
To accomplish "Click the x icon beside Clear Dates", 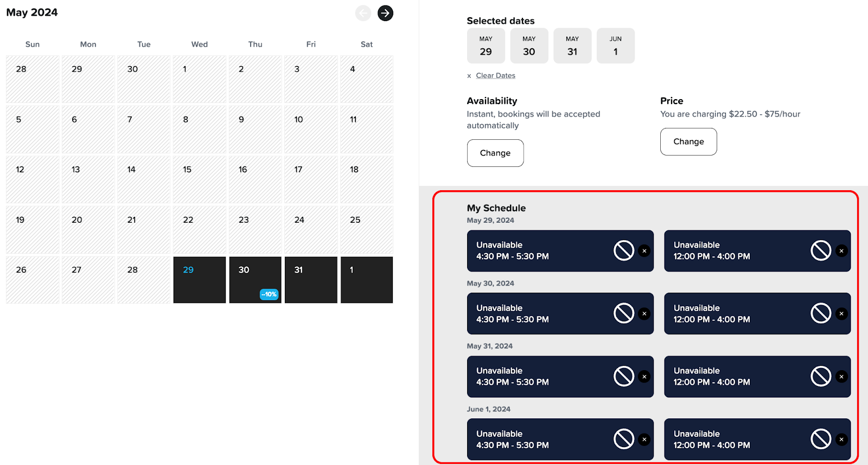I will point(469,76).
